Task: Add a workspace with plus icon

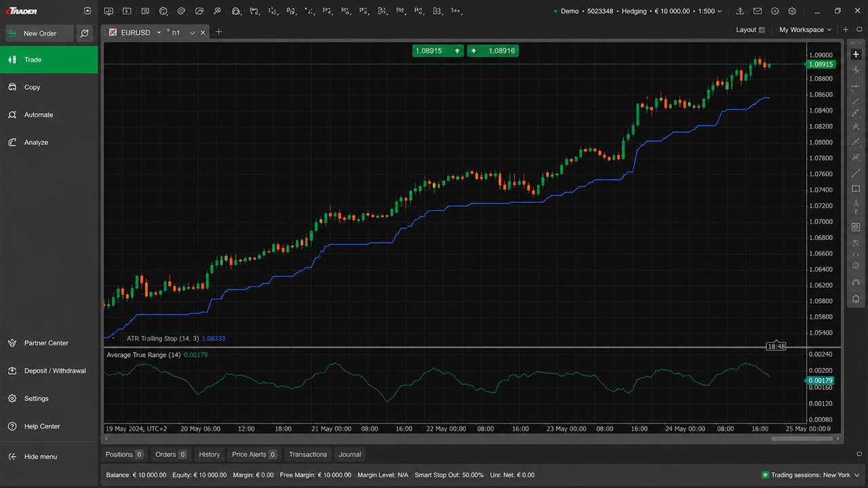Action: click(846, 30)
